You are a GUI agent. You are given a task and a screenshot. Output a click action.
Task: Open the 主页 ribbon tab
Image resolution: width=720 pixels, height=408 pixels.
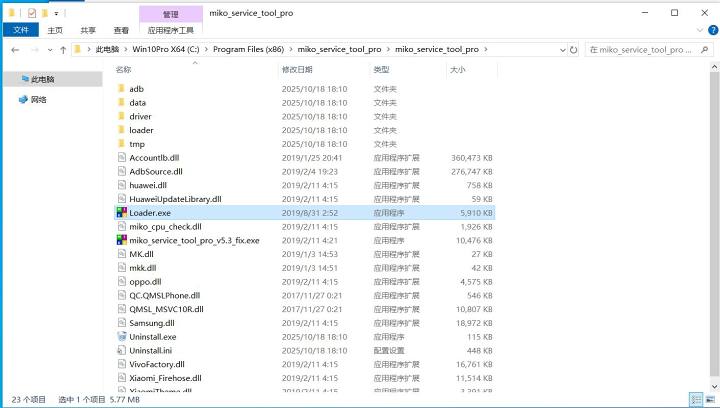pos(55,30)
